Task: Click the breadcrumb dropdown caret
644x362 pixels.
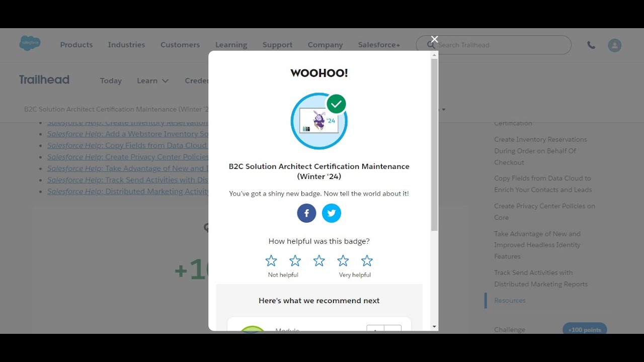Action: tap(443, 110)
